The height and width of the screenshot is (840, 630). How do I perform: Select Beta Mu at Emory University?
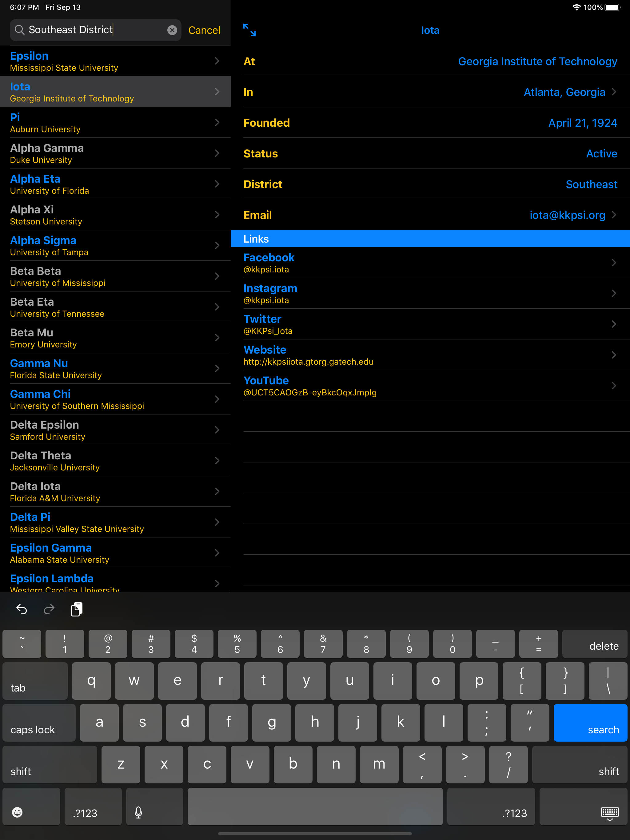pos(115,338)
